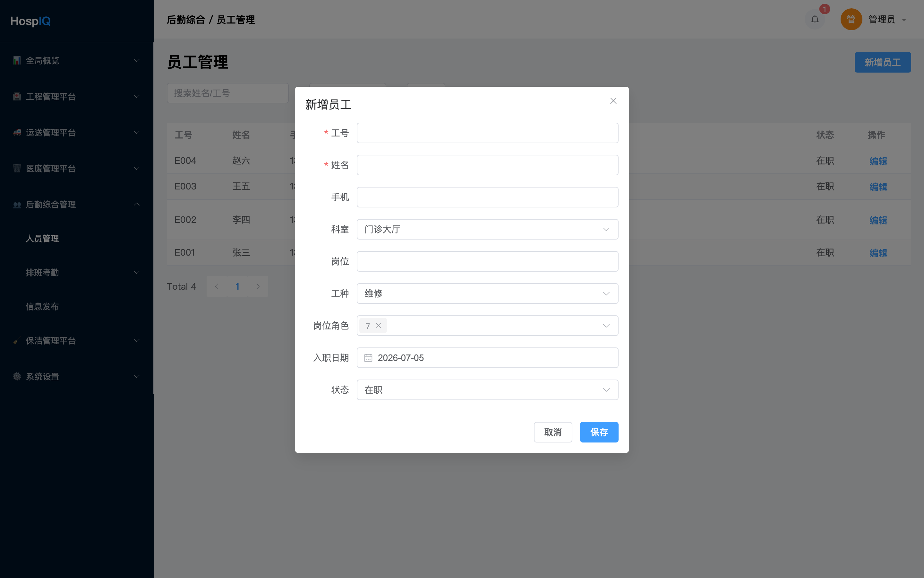Click 编辑 link for 张三 row
This screenshot has height=578, width=924.
pyautogui.click(x=878, y=253)
